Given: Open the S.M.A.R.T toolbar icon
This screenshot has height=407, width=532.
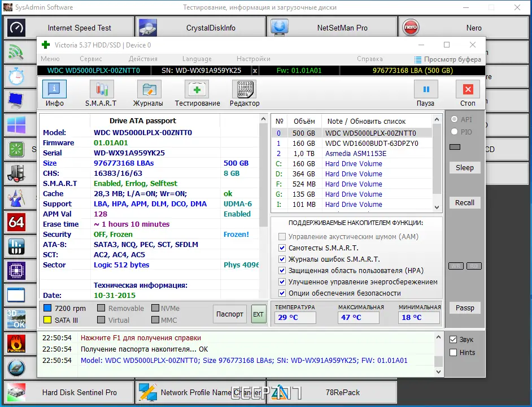Looking at the screenshot, I should (x=102, y=89).
